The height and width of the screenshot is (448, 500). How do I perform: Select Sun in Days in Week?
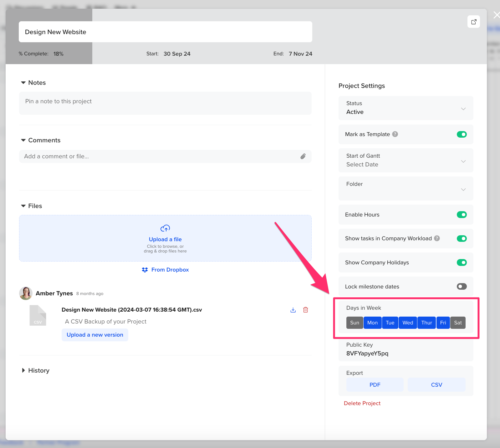coord(355,323)
